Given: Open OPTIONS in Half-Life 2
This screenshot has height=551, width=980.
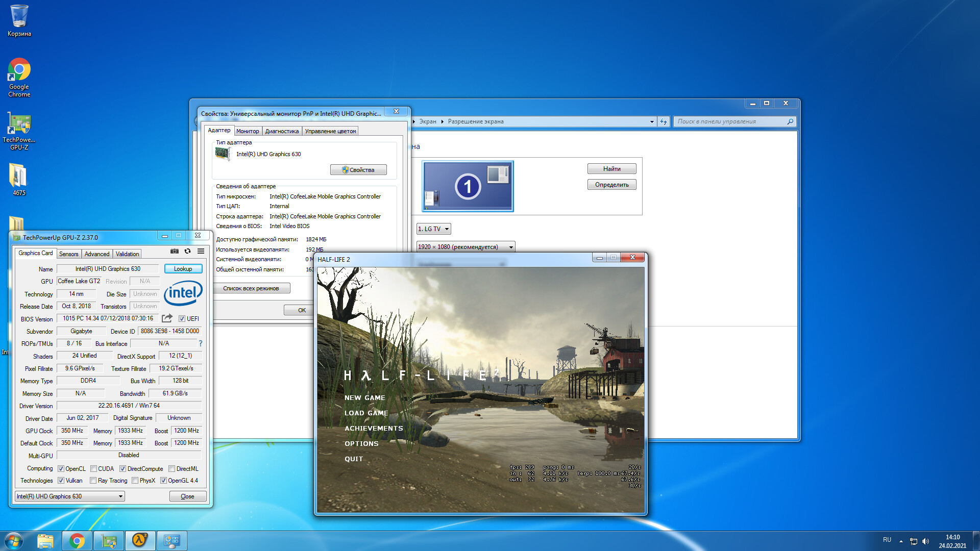Looking at the screenshot, I should coord(361,444).
